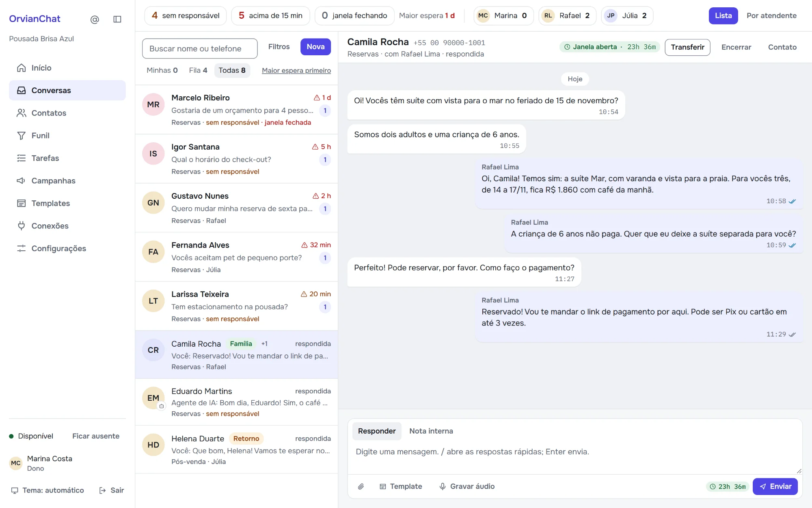Click the attachment paperclip icon
812x508 pixels.
click(361, 486)
